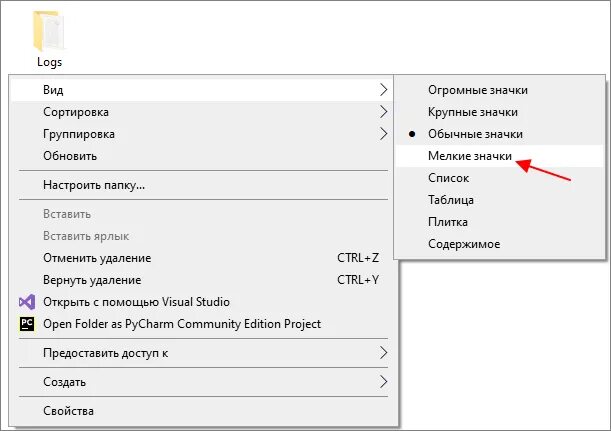The image size is (611, 431).
Task: Click the Visual Studio icon in menu
Action: [x=27, y=302]
